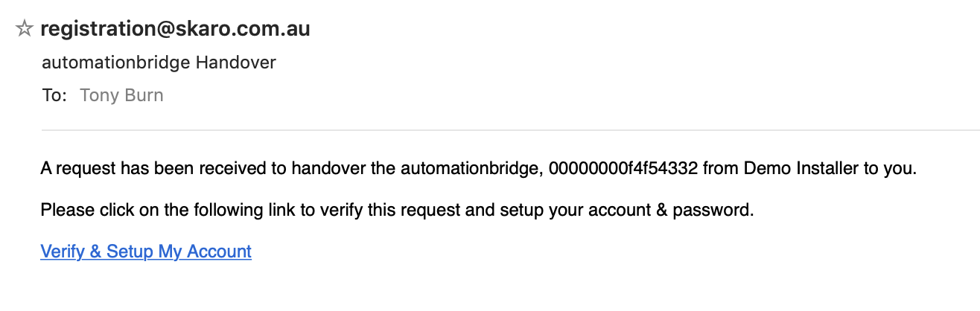Click the "To:" label
Screen dimensions: 980x311
pos(54,95)
